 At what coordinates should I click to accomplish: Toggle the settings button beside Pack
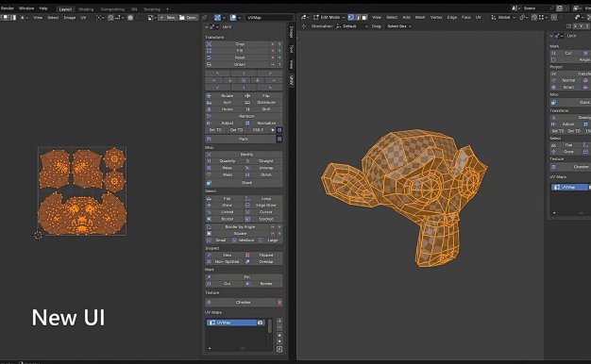(x=279, y=139)
